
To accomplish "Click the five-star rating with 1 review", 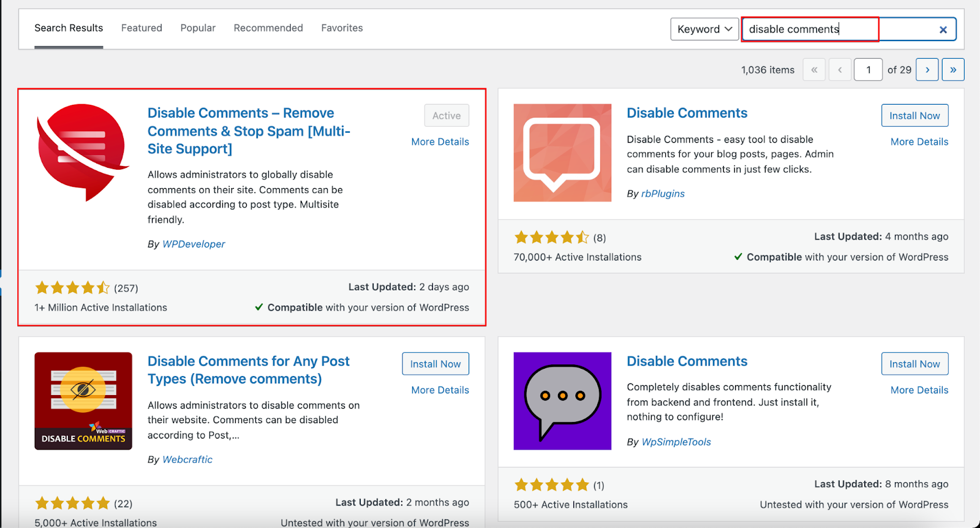I will pos(551,485).
